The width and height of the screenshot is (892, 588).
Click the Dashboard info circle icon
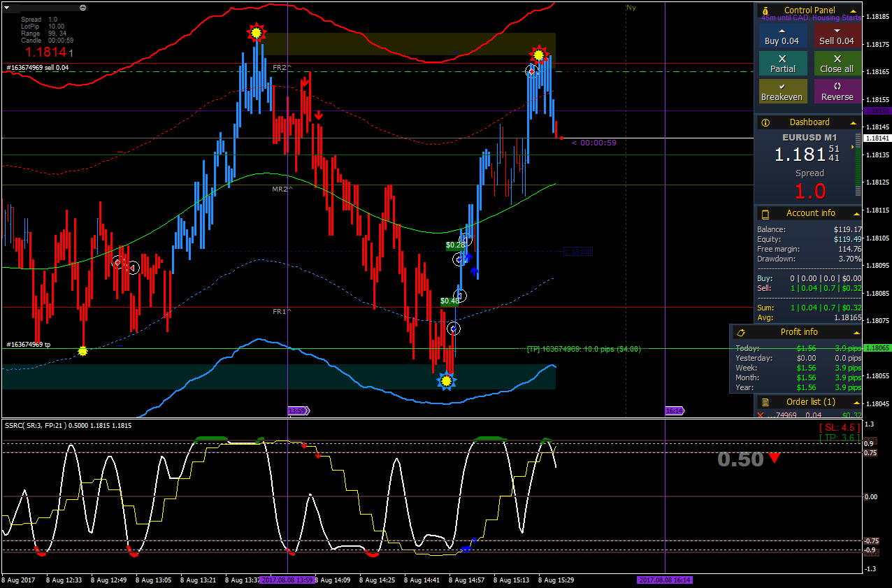(766, 122)
